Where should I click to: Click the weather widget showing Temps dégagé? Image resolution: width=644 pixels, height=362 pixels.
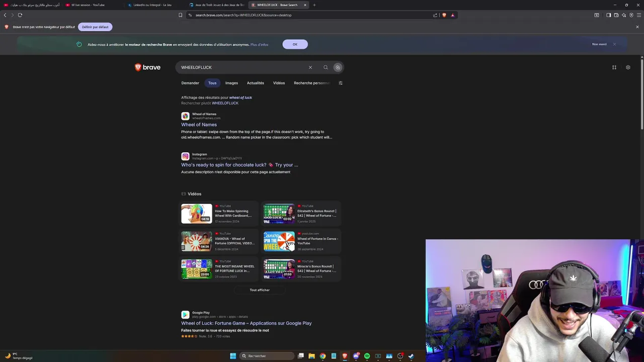point(19,356)
